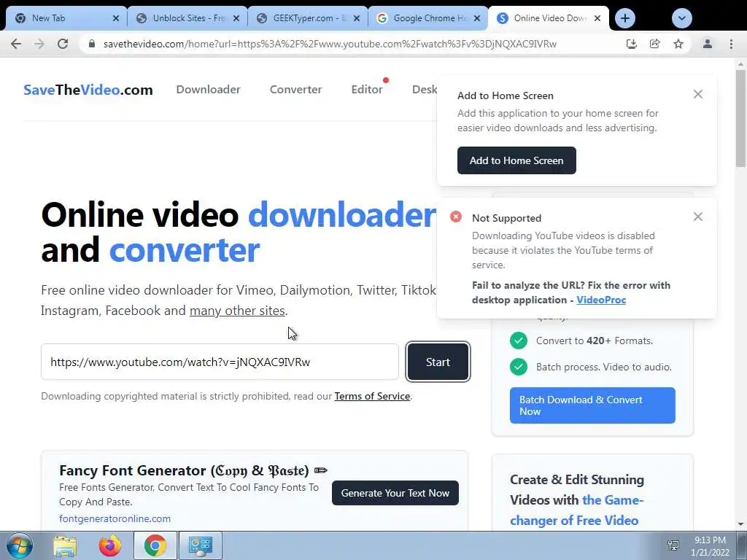This screenshot has height=560, width=747.
Task: Click Generate Your Text Now button
Action: pos(395,493)
